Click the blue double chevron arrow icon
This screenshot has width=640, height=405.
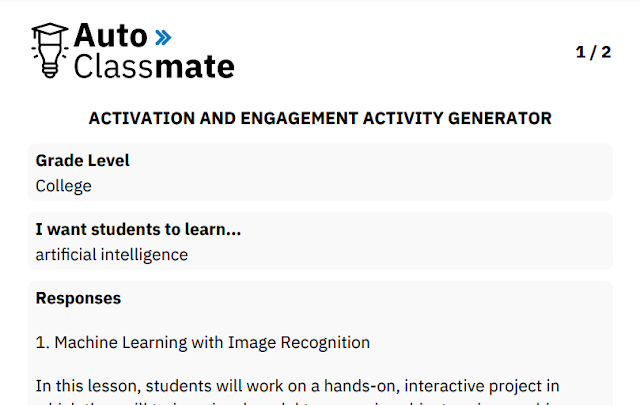[x=163, y=38]
